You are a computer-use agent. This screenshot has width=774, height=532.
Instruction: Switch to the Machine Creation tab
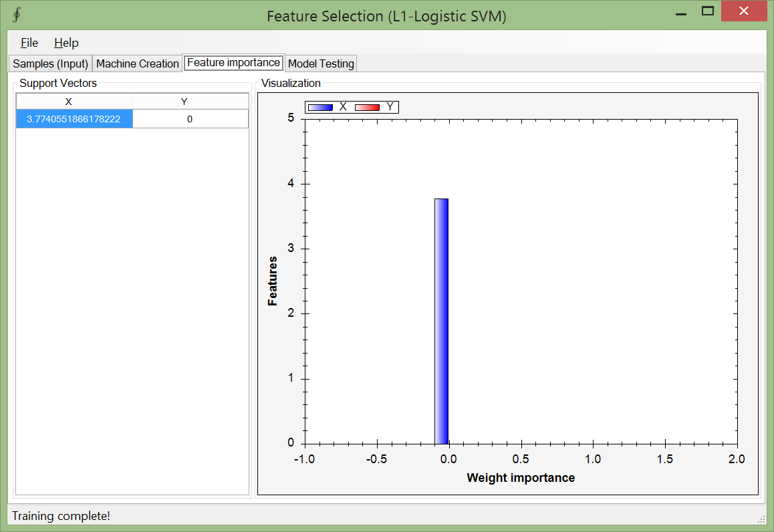pos(138,63)
